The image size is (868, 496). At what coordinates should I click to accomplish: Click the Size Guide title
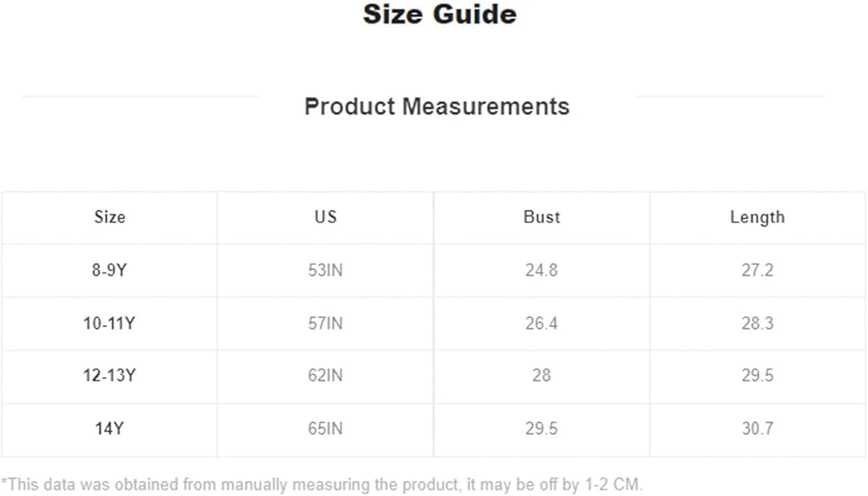(439, 15)
